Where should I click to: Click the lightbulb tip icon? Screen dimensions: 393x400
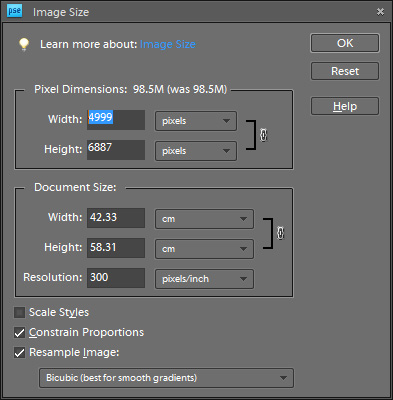24,44
